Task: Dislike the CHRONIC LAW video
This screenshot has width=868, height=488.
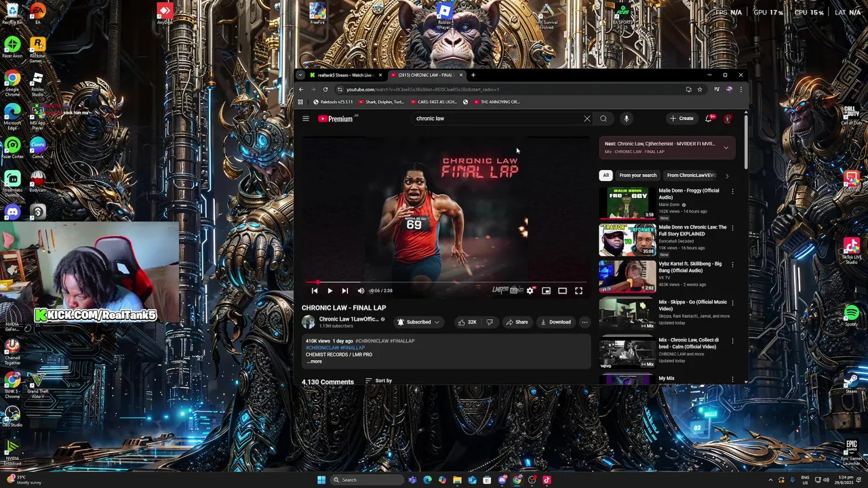Action: [x=490, y=323]
